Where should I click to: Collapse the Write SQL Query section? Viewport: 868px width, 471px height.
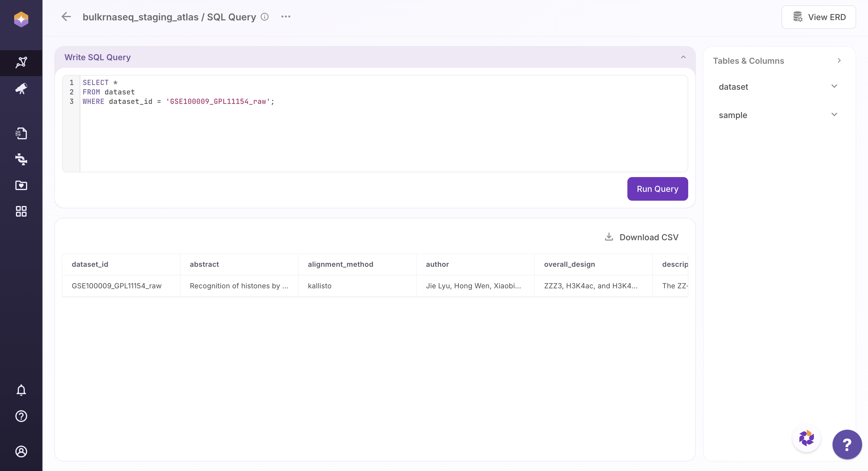[x=683, y=57]
